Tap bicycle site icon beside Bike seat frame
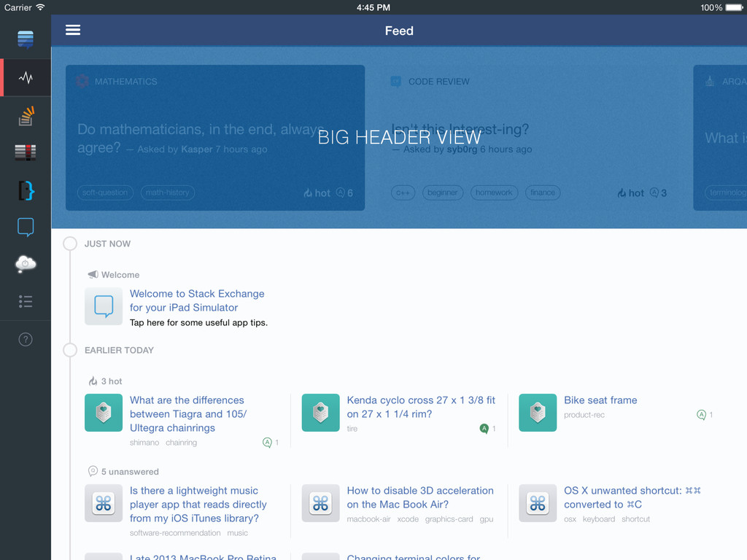Viewport: 747px width, 560px height. pos(538,413)
